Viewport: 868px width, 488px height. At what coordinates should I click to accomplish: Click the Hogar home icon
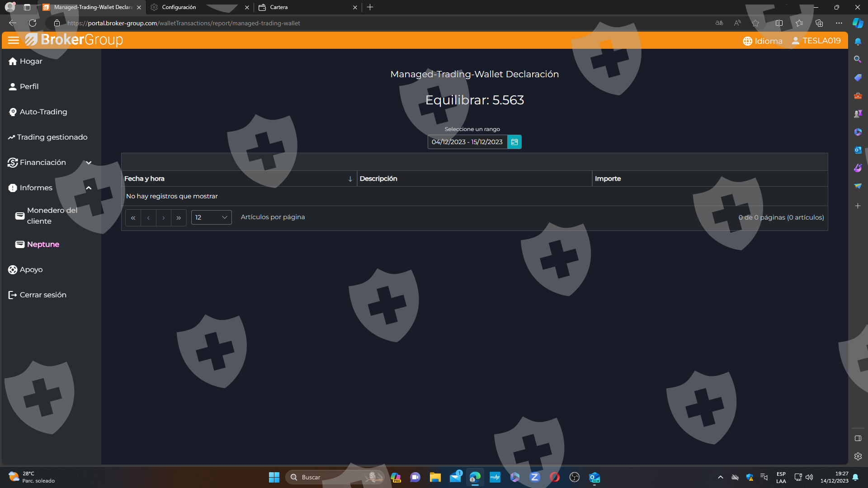click(13, 61)
